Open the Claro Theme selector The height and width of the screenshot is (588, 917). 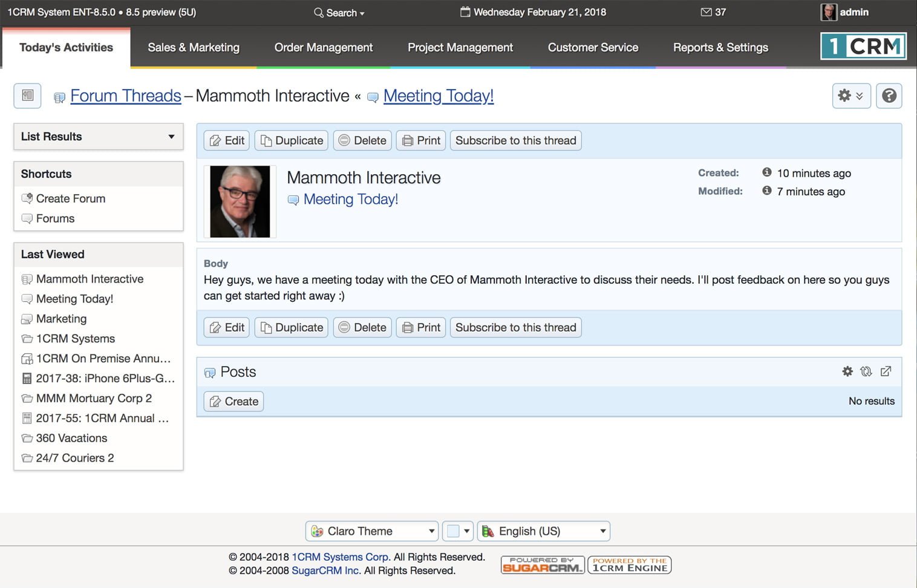tap(372, 531)
